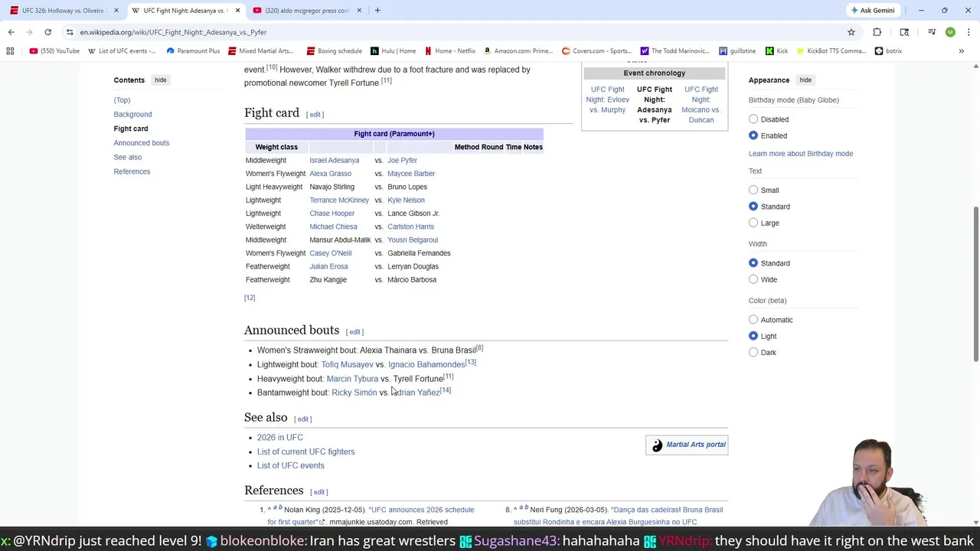Open 2026 in UFC link
Screen dimensions: 980x551
(x=280, y=438)
